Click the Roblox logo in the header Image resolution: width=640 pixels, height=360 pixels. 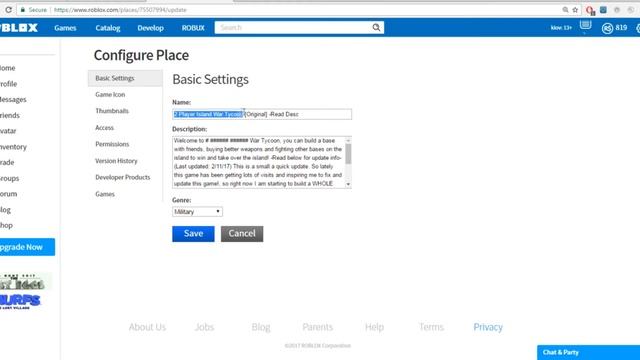point(18,27)
